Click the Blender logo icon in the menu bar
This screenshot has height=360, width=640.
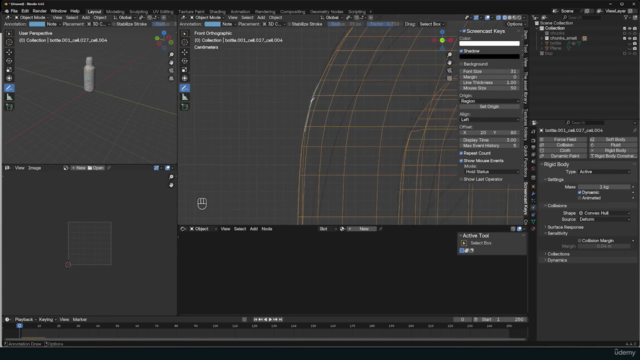[7, 11]
